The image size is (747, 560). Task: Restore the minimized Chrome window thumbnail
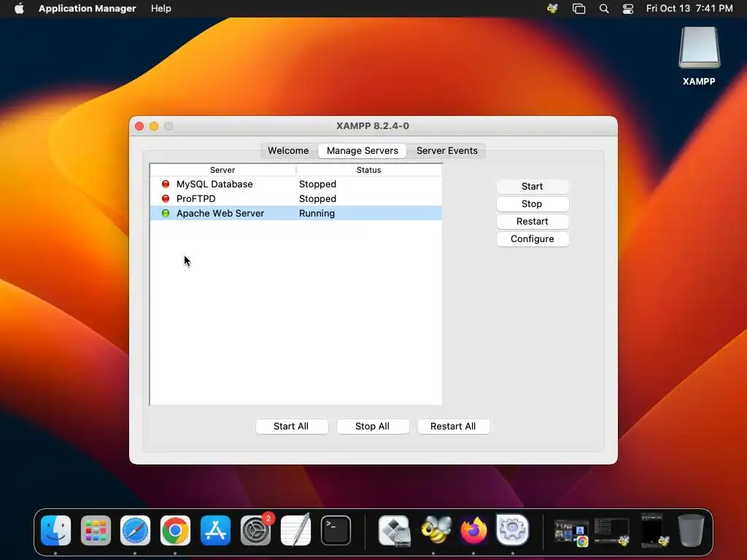[571, 532]
